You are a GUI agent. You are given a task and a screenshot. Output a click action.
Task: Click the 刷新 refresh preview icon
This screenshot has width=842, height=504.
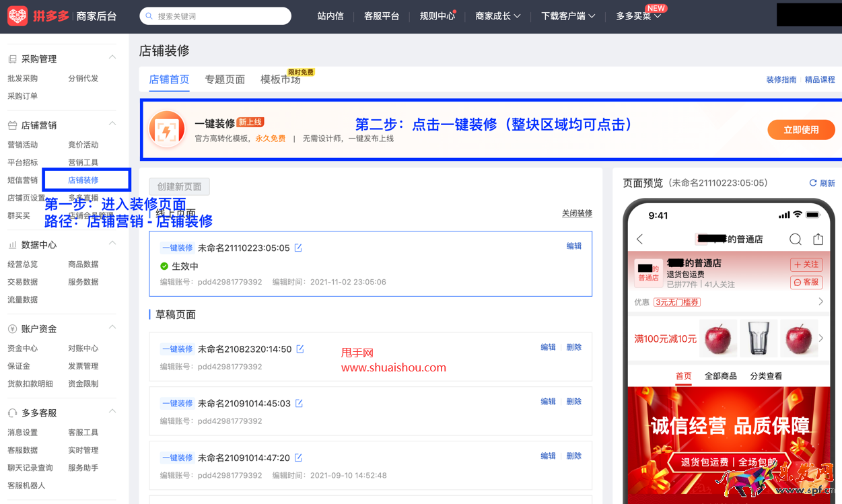(813, 183)
